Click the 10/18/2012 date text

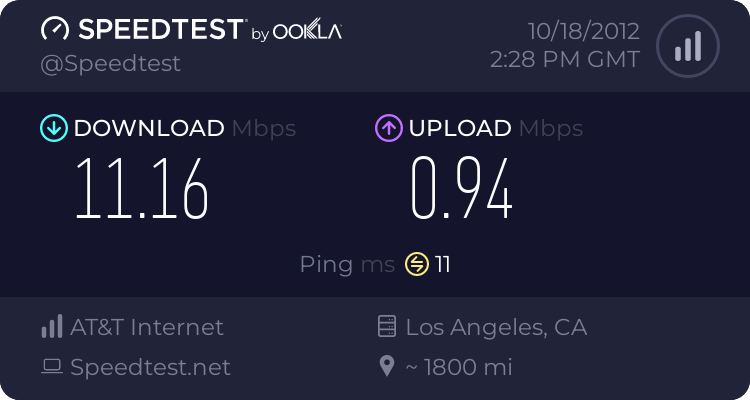coord(584,32)
